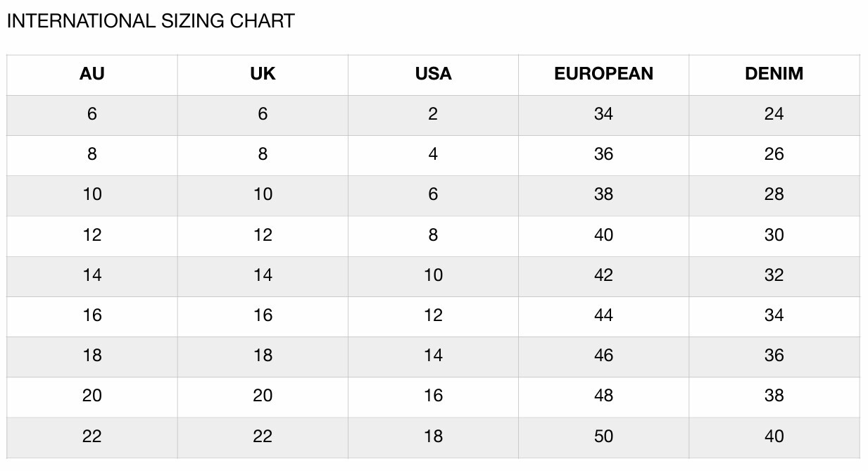This screenshot has width=868, height=471.
Task: Click the Denim size 24 cell
Action: pyautogui.click(x=774, y=114)
